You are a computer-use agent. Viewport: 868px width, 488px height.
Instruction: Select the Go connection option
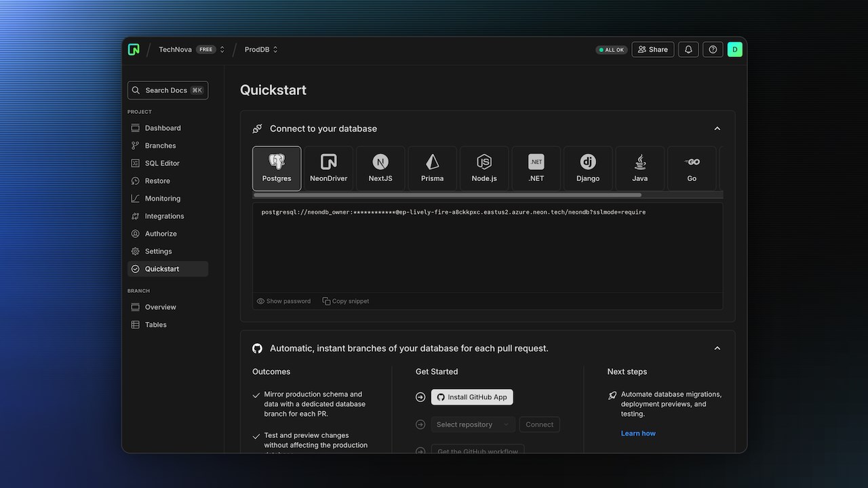tap(692, 169)
